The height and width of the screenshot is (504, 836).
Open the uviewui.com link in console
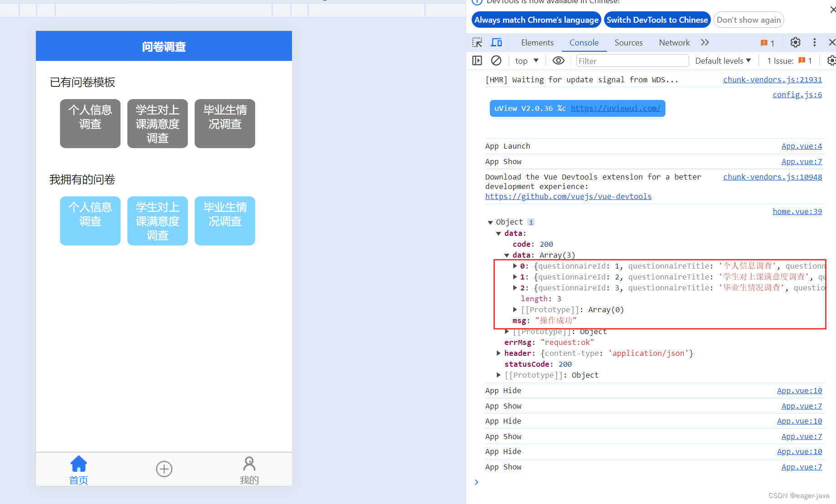[x=615, y=108]
